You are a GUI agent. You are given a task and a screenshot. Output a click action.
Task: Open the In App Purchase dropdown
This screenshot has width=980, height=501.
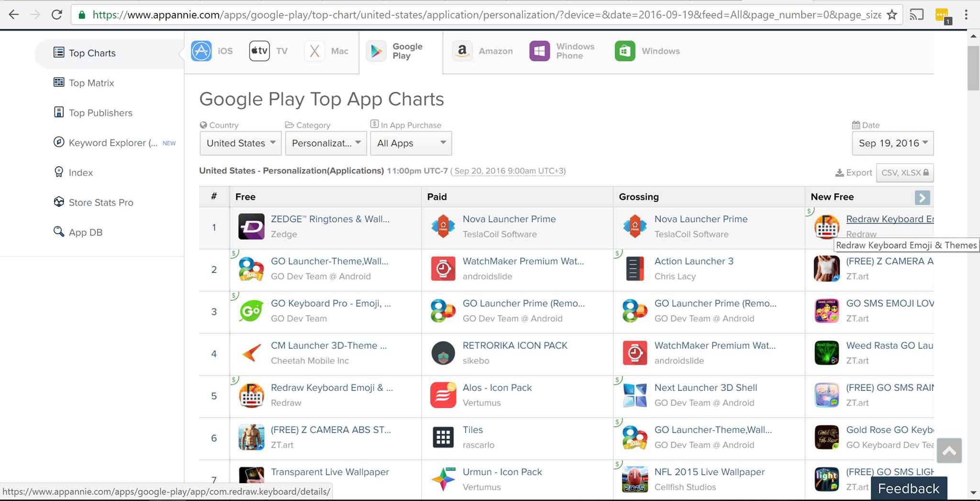click(x=411, y=143)
